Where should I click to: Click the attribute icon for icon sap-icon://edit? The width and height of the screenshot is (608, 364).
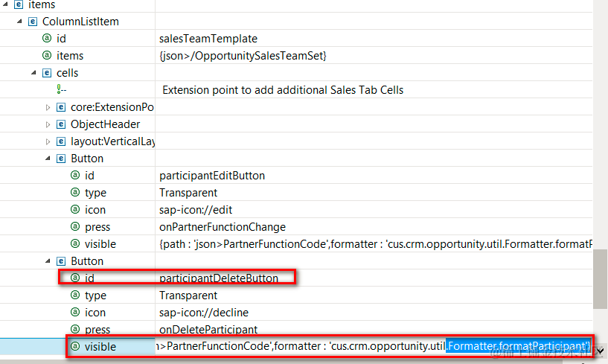click(75, 209)
